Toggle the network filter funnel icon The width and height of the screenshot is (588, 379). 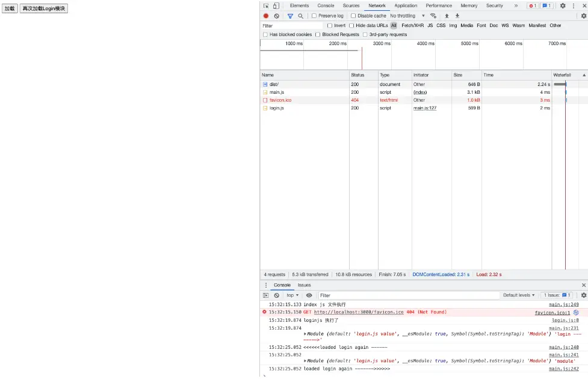pos(290,16)
